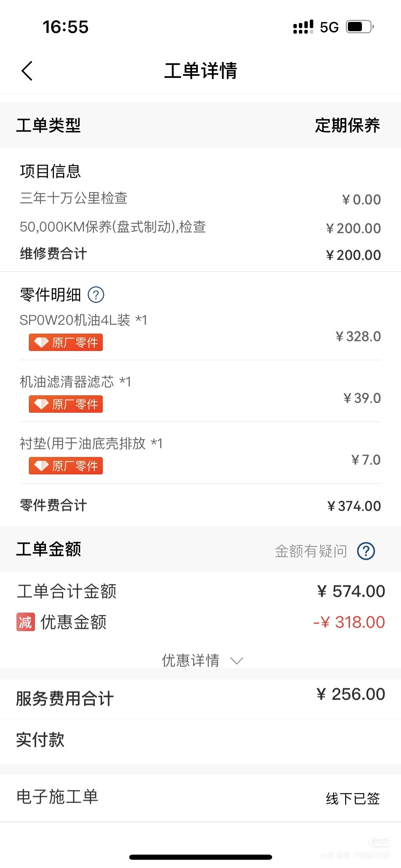Tap the 线下已签 status text
The height and width of the screenshot is (868, 401).
tap(353, 798)
